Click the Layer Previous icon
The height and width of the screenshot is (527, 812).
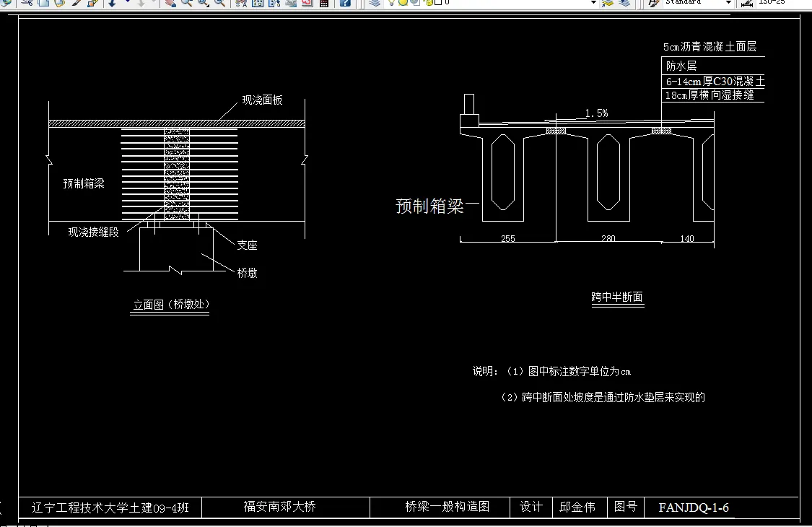click(625, 3)
